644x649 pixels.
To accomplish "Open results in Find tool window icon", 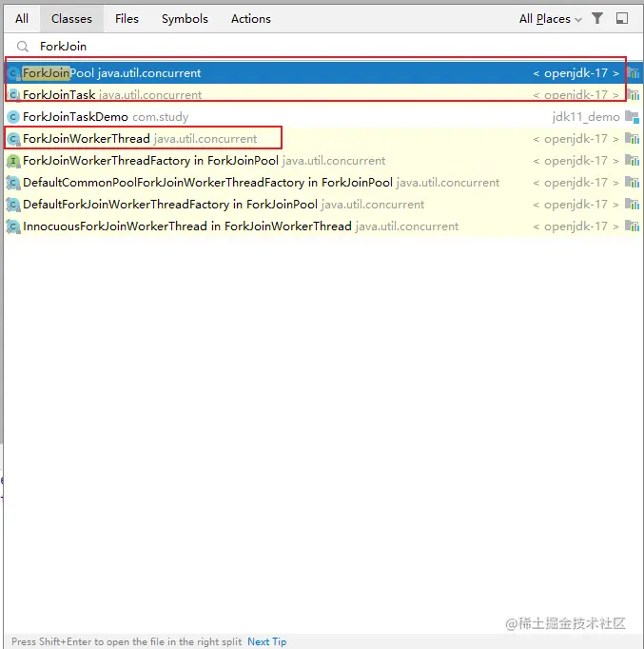I will click(622, 18).
